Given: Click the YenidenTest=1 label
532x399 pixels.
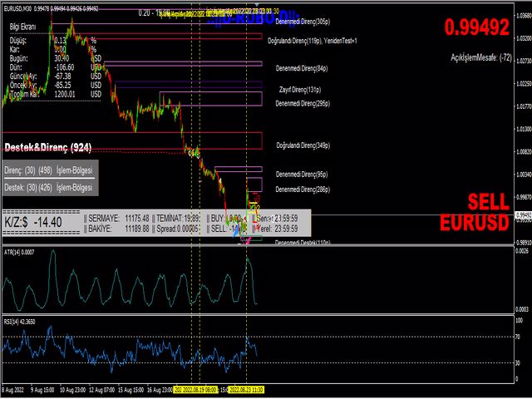Looking at the screenshot, I should (x=340, y=41).
